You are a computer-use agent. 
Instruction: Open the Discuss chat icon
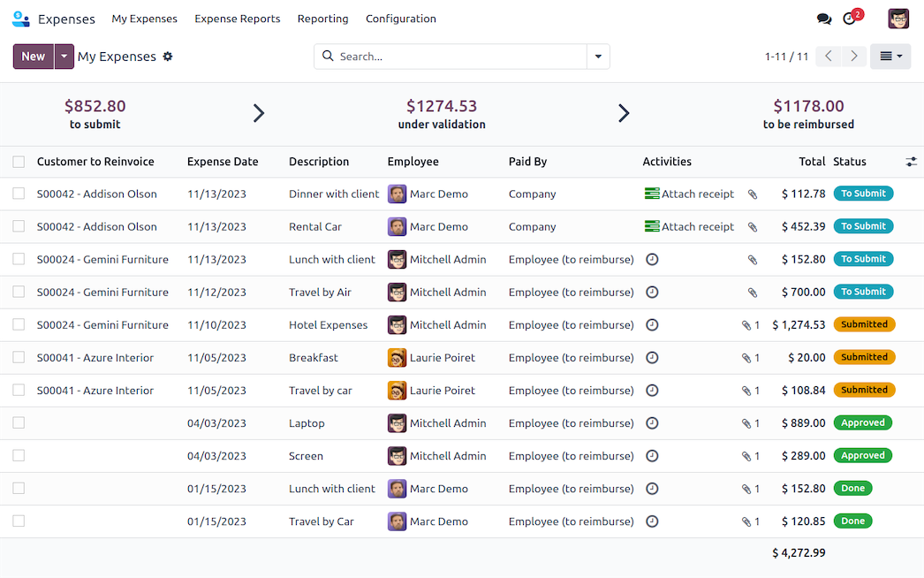pos(824,18)
